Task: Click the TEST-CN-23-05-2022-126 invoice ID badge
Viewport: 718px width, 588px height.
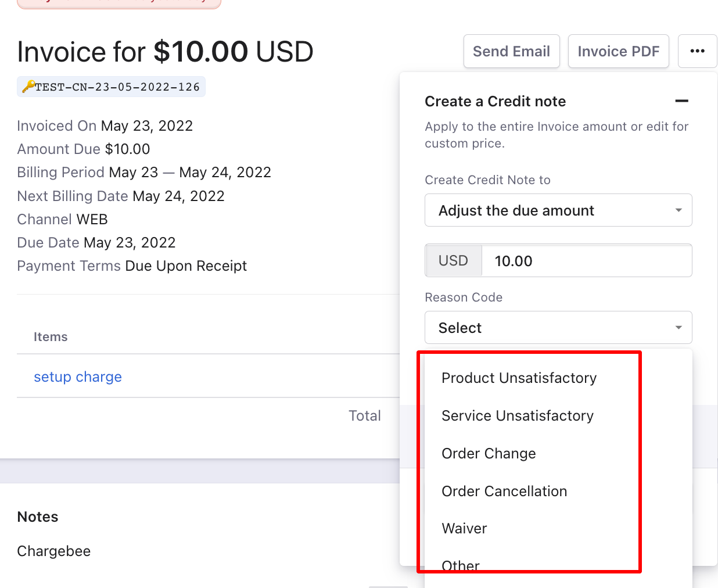Action: [x=117, y=87]
